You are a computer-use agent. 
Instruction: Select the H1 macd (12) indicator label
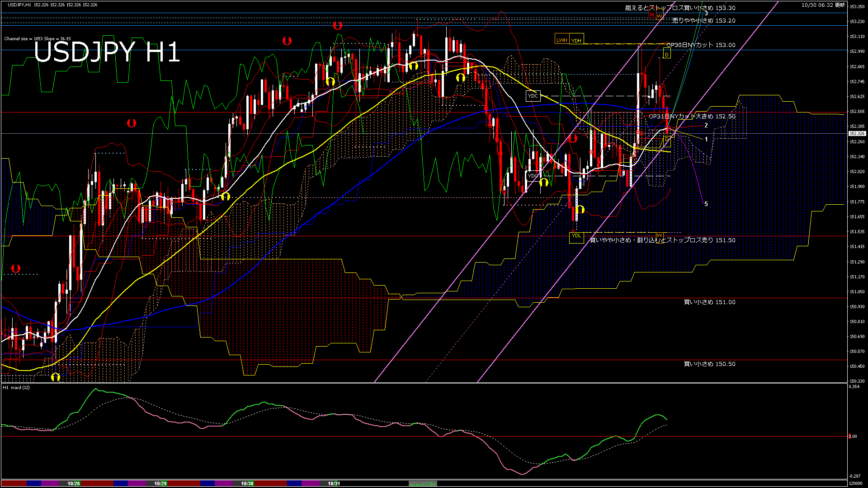[x=17, y=387]
